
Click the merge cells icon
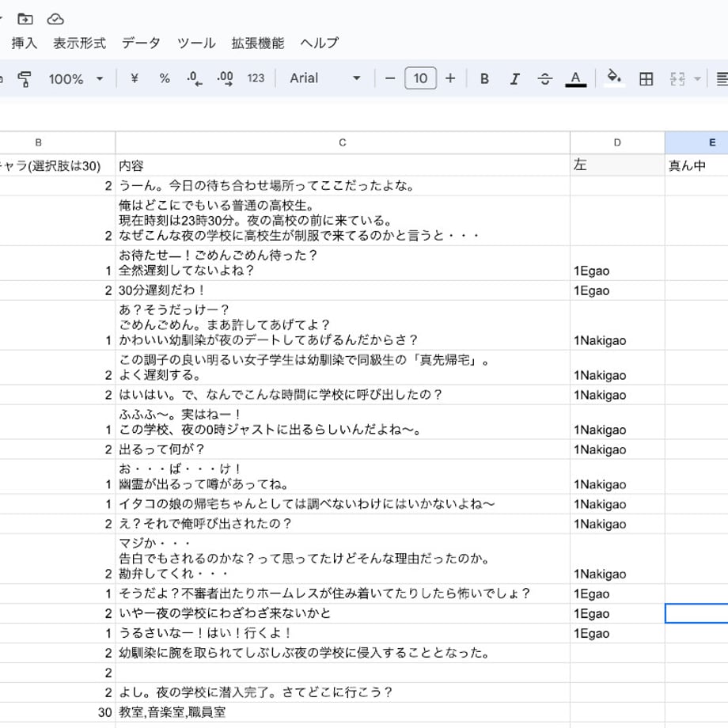[677, 79]
